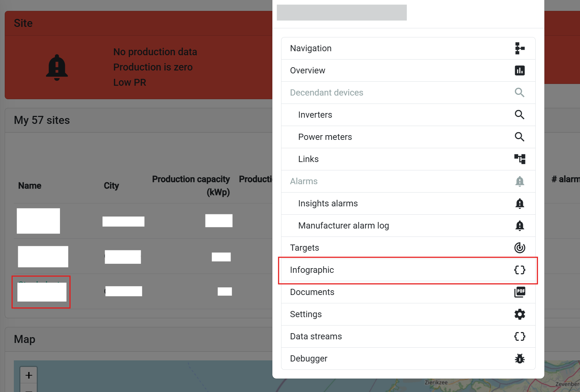Open the Links menu entry
This screenshot has height=392, width=580.
[408, 159]
